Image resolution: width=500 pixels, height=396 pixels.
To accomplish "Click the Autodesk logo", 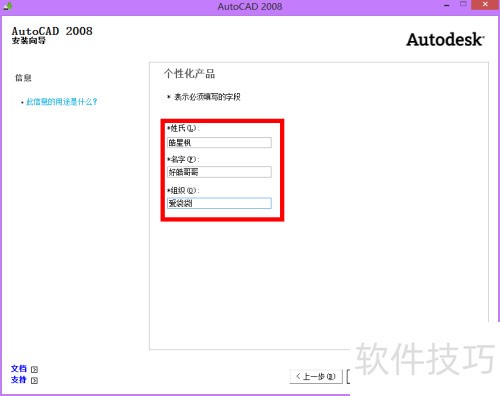I will point(445,40).
